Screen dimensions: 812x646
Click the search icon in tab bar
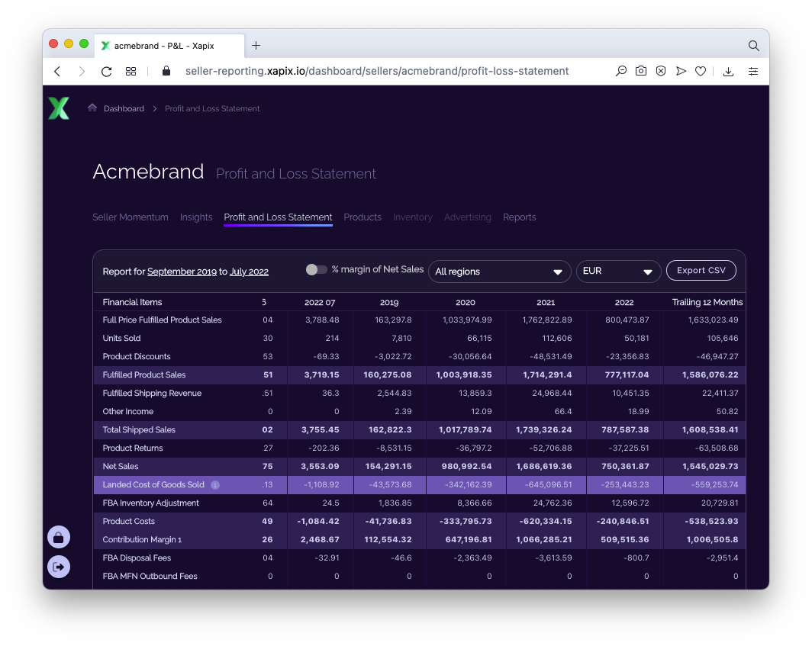click(753, 46)
